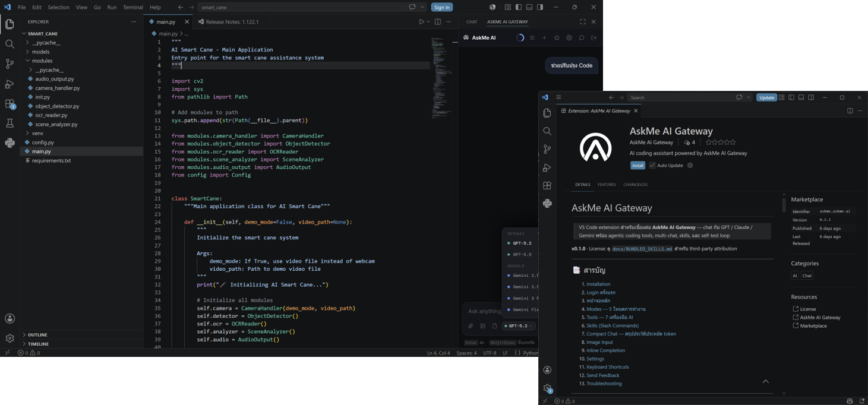Click the editor minimap in main.py
This screenshot has height=405, width=868.
[441, 77]
